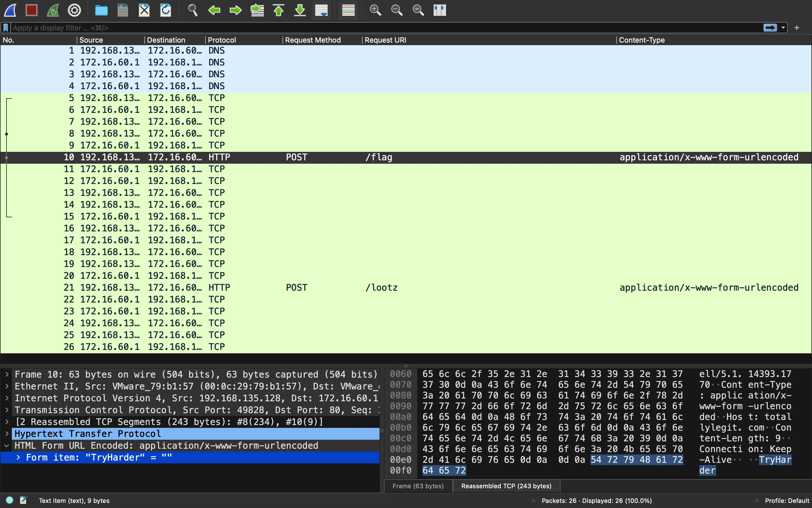Open the display filter bookmark menu
The image size is (812, 508).
(x=6, y=28)
